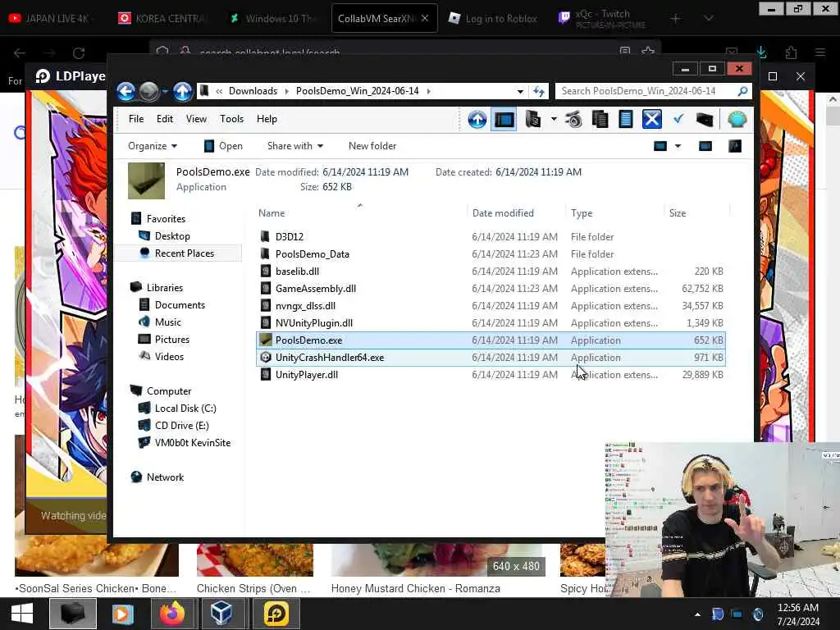840x630 pixels.
Task: Open VM0b0t KevinSite in the sidebar
Action: point(192,442)
